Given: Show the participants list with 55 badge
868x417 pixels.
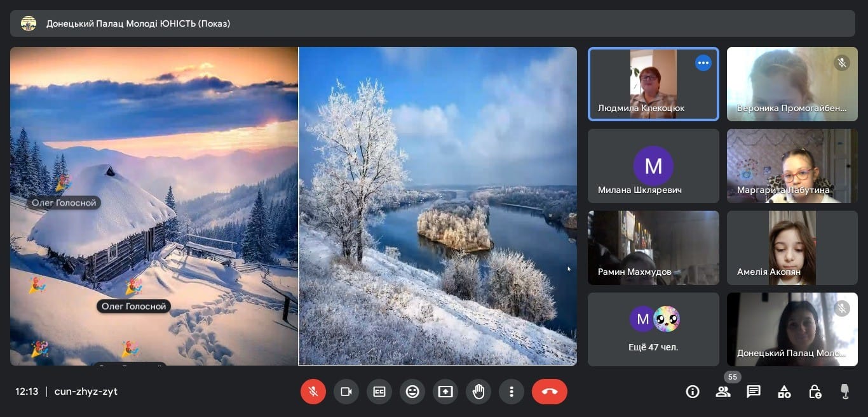Looking at the screenshot, I should [x=723, y=392].
